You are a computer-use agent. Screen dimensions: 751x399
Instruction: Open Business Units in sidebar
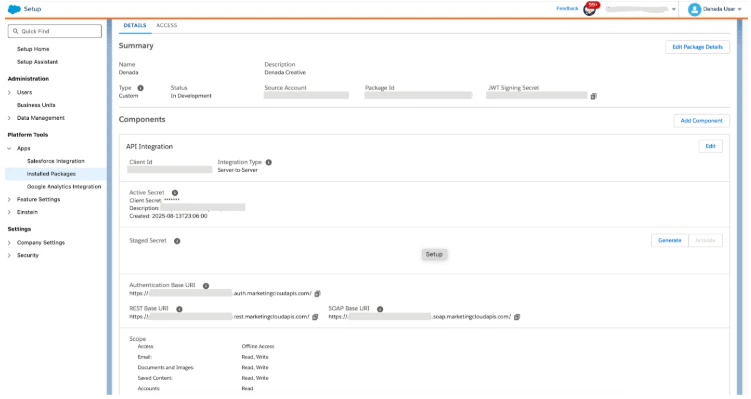coord(36,105)
